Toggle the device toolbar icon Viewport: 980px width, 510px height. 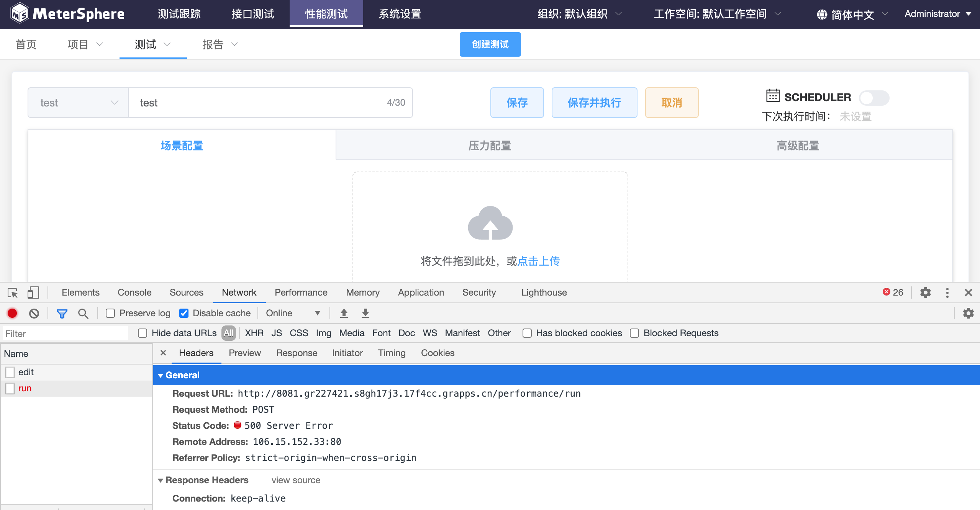(33, 293)
